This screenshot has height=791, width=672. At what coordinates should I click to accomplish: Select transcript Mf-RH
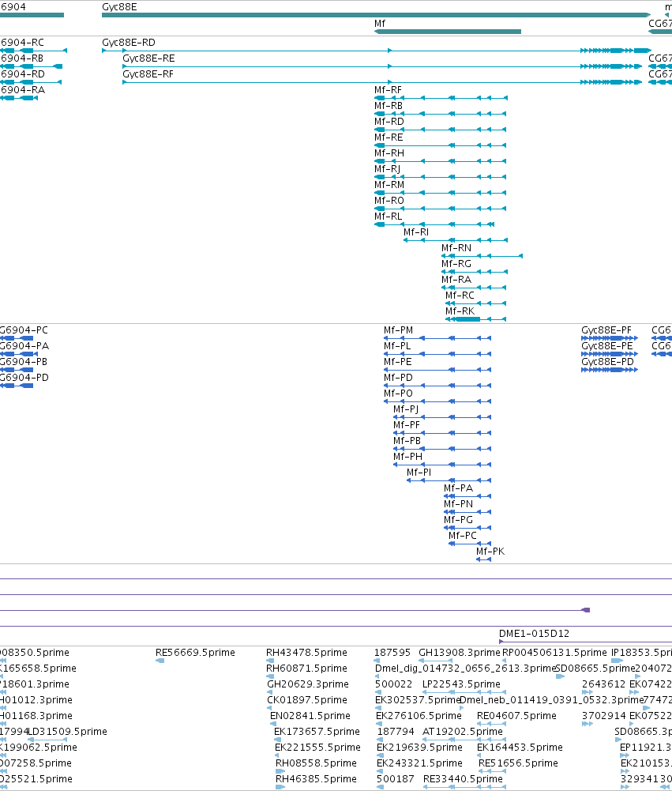pyautogui.click(x=389, y=153)
